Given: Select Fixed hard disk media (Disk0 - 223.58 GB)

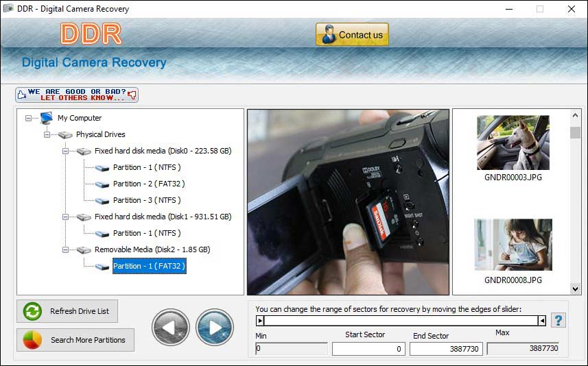Looking at the screenshot, I should tap(163, 151).
